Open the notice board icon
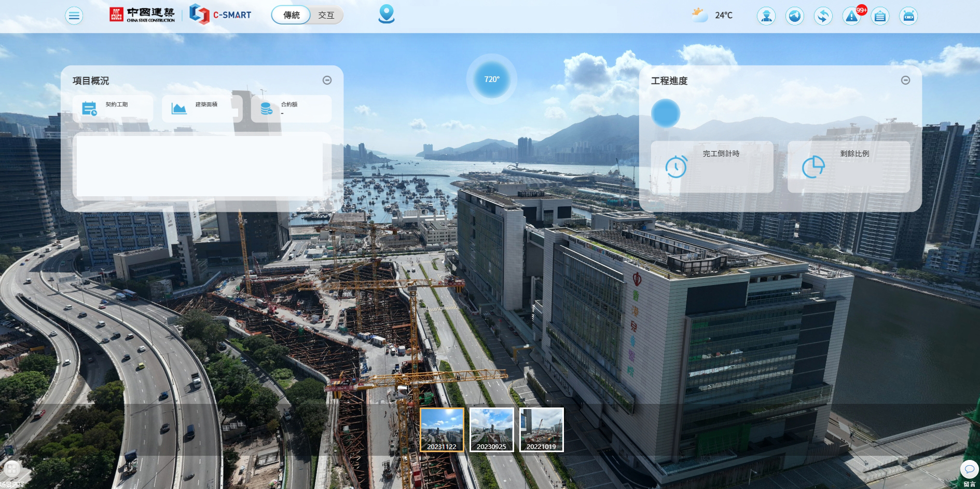Image resolution: width=980 pixels, height=489 pixels. point(880,16)
